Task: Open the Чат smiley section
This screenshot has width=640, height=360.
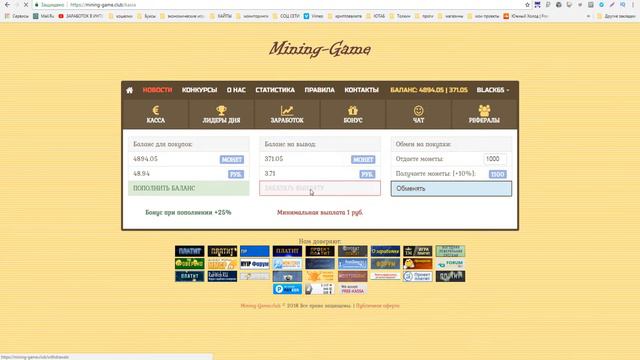Action: coord(418,114)
